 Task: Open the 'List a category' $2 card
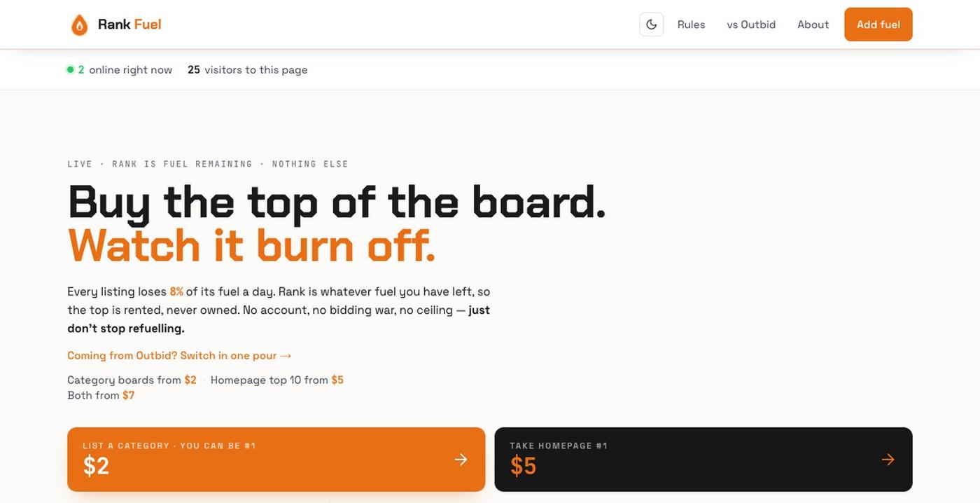click(x=276, y=460)
